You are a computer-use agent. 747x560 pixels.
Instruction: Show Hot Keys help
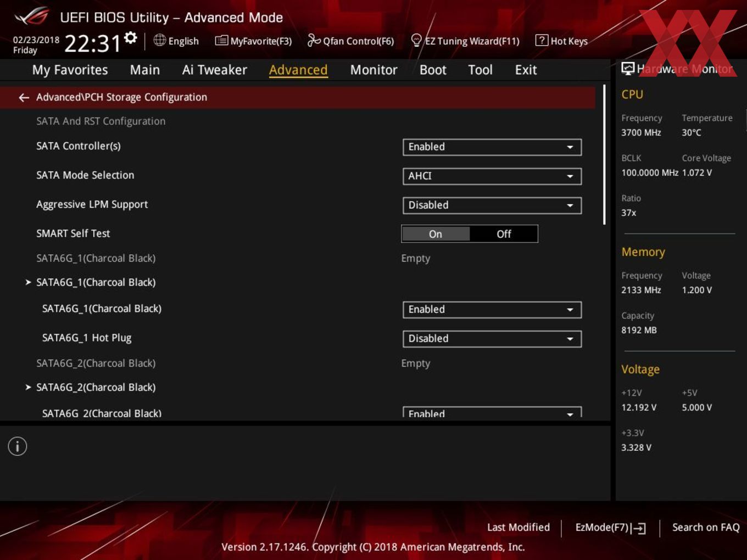[x=561, y=41]
